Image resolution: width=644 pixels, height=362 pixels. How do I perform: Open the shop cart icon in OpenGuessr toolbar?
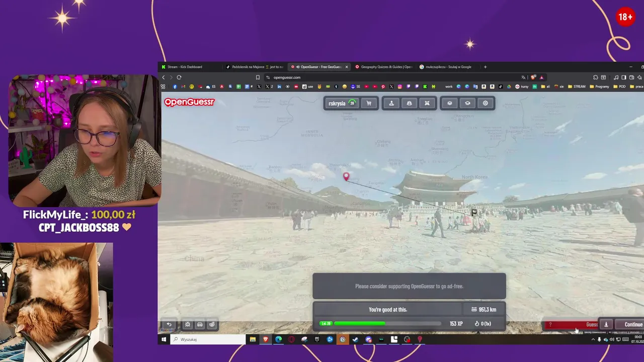pos(369,103)
